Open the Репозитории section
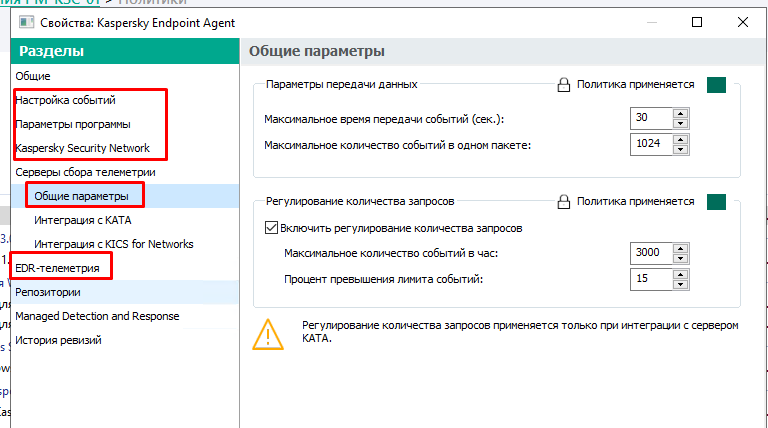This screenshot has width=768, height=428. (48, 292)
